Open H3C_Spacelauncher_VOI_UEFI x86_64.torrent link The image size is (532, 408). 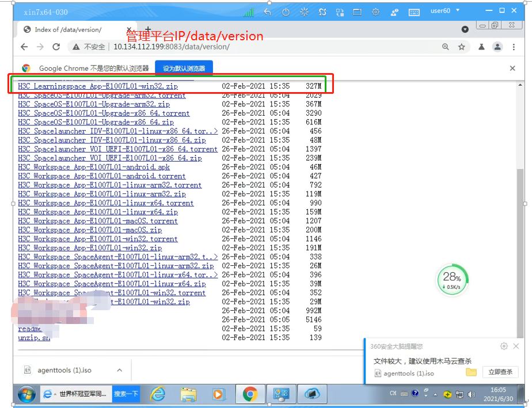[117, 149]
